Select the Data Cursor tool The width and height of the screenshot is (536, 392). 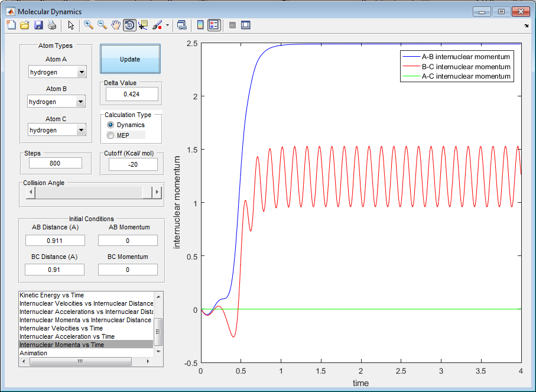tap(143, 25)
